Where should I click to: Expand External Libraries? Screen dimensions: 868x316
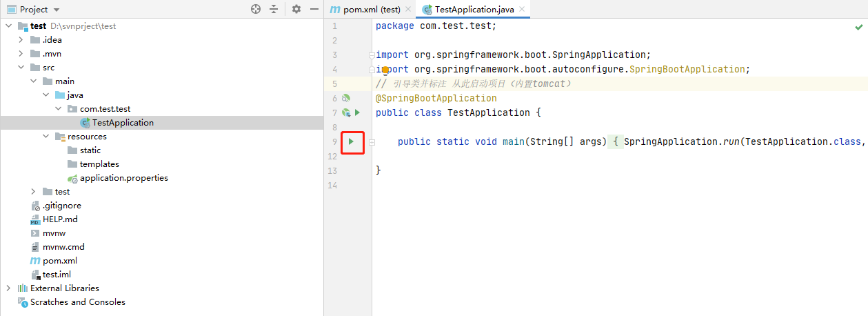[9, 288]
